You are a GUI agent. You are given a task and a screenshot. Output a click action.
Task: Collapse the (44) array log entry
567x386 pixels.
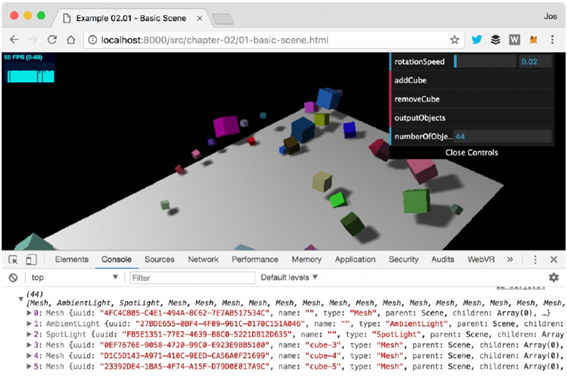click(21, 299)
